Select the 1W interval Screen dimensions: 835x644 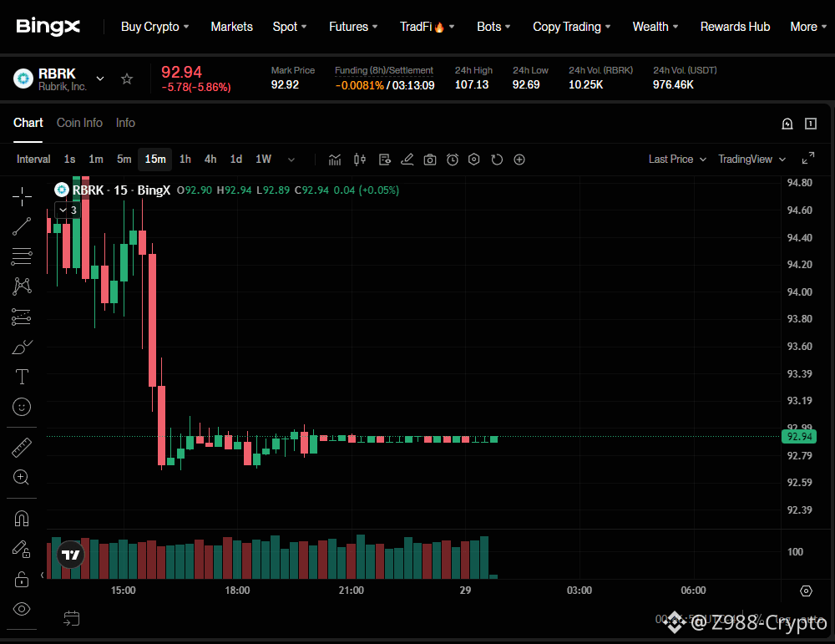click(x=264, y=160)
